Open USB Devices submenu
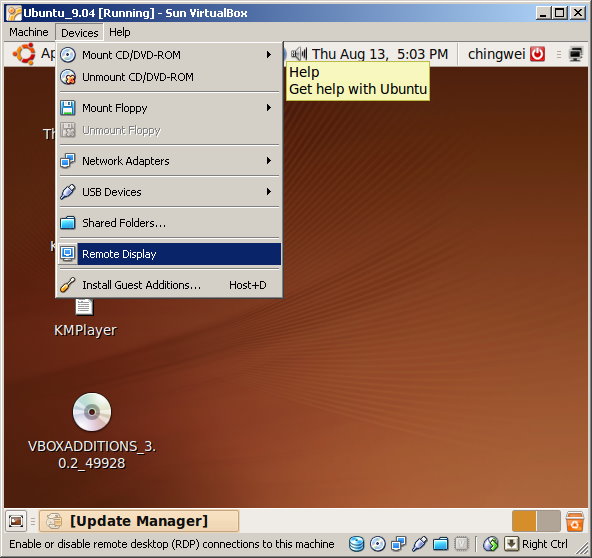The image size is (592, 558). click(170, 192)
